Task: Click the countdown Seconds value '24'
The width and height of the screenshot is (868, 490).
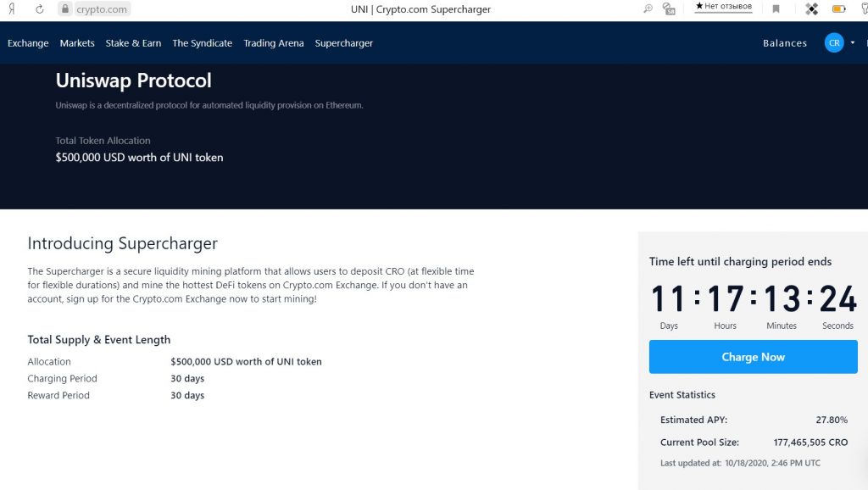Action: pos(838,299)
